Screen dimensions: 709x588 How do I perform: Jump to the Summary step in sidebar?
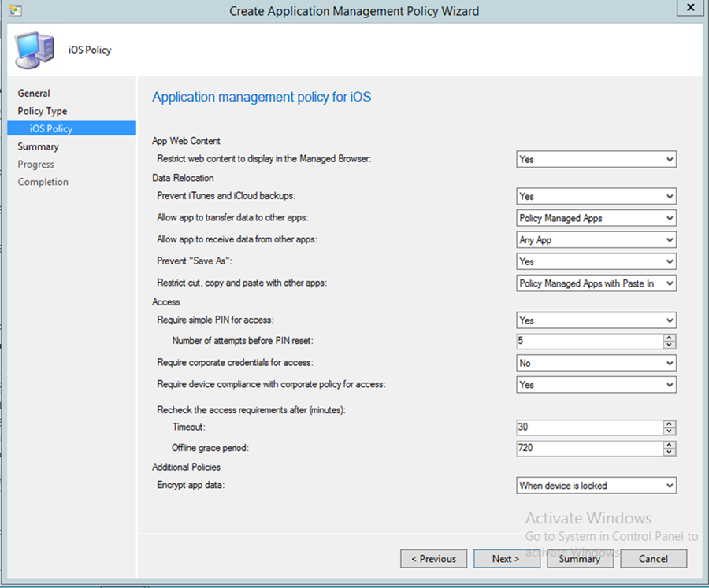tap(39, 146)
